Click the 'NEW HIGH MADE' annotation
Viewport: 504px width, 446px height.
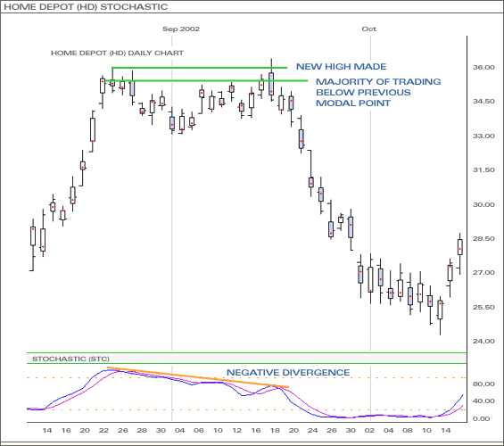341,67
